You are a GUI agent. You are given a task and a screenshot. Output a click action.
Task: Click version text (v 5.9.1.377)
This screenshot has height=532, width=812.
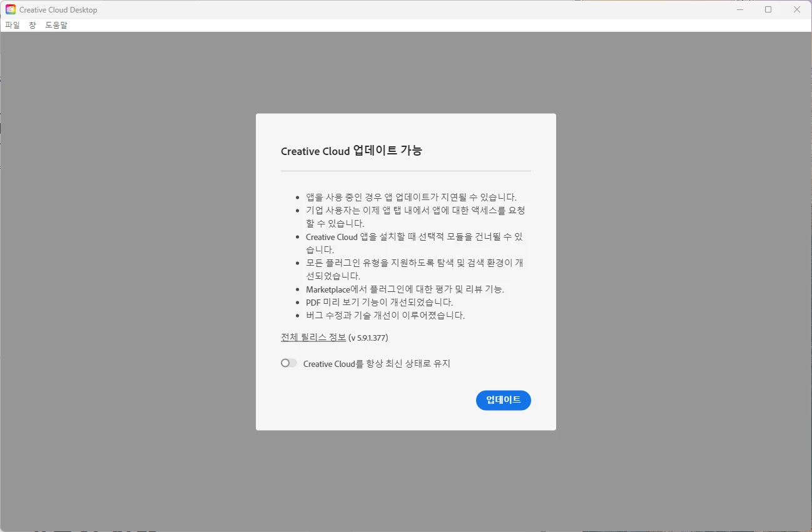368,338
